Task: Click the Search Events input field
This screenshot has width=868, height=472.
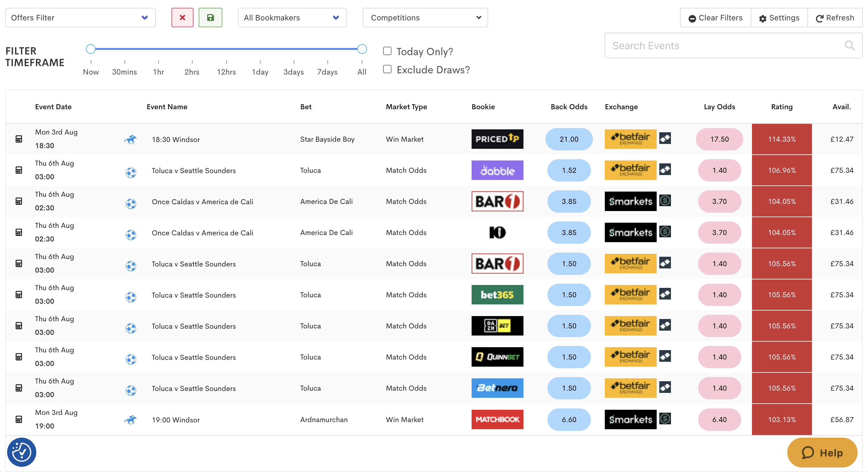Action: point(733,45)
